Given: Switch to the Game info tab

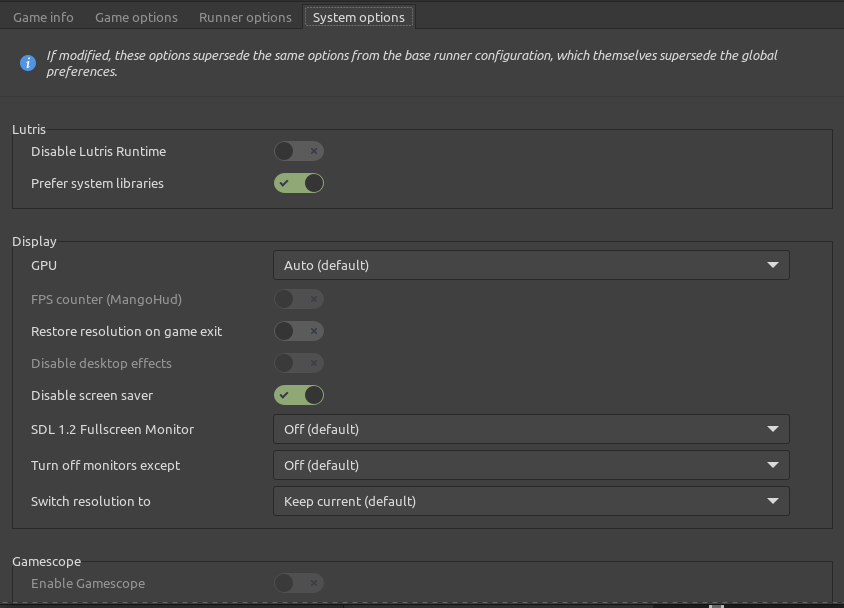Looking at the screenshot, I should 43,17.
